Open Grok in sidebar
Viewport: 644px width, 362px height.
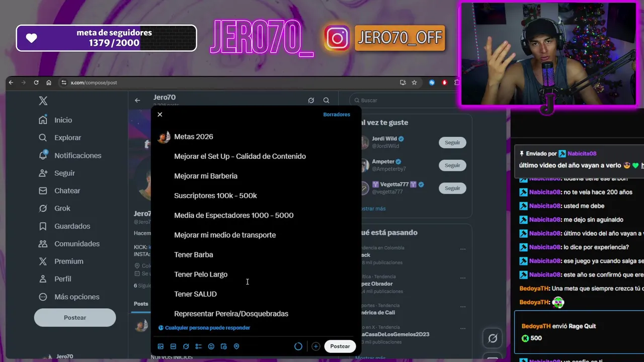click(x=55, y=208)
